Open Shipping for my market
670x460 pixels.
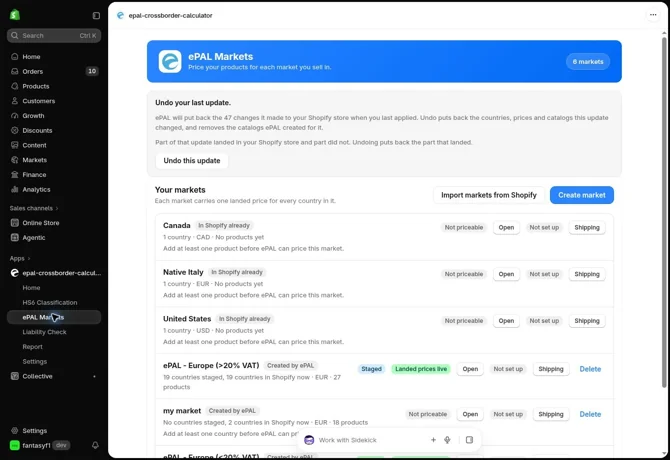[551, 414]
